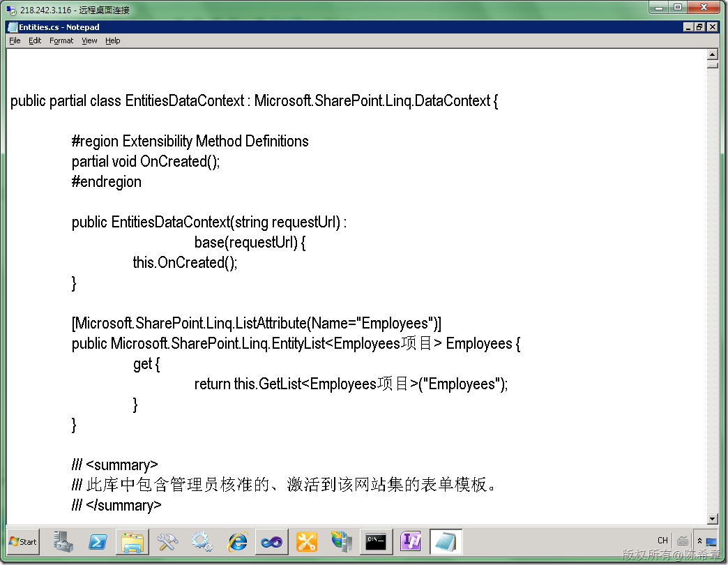Image resolution: width=728 pixels, height=565 pixels.
Task: Click the "this.OnCreated();" line
Action: (x=185, y=263)
